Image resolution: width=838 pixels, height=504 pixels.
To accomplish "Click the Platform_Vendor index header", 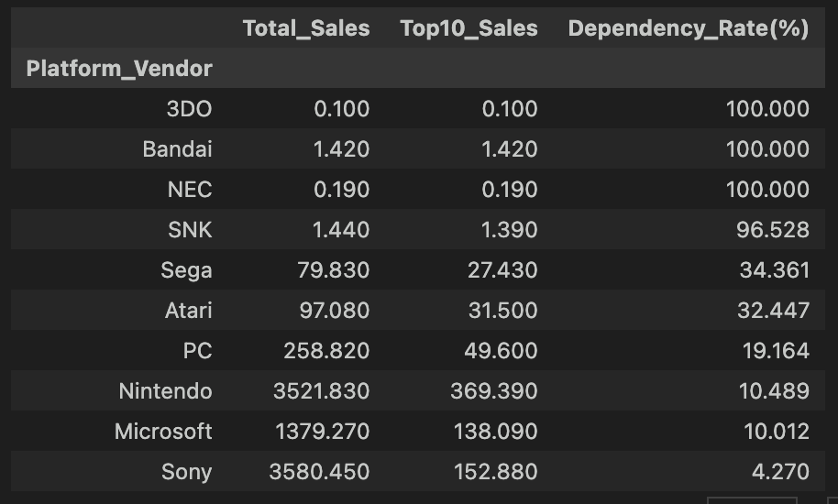I will [119, 68].
